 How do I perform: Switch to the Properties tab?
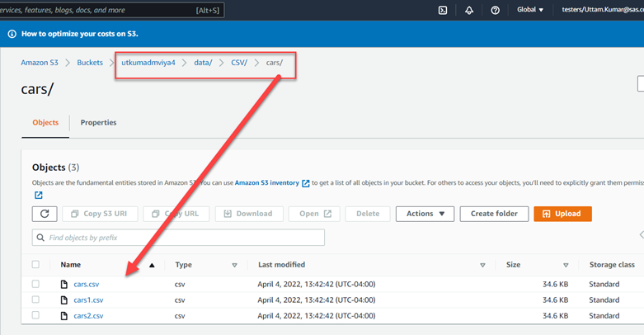[99, 122]
